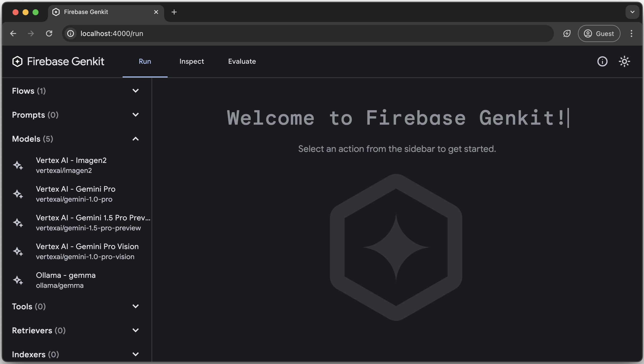This screenshot has width=644, height=364.
Task: Collapse the Models section chevron
Action: click(x=136, y=139)
